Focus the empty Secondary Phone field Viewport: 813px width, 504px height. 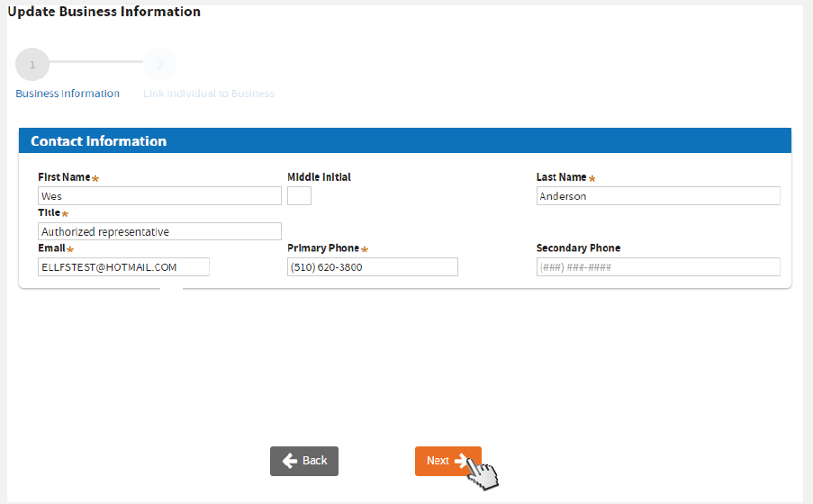pos(657,267)
